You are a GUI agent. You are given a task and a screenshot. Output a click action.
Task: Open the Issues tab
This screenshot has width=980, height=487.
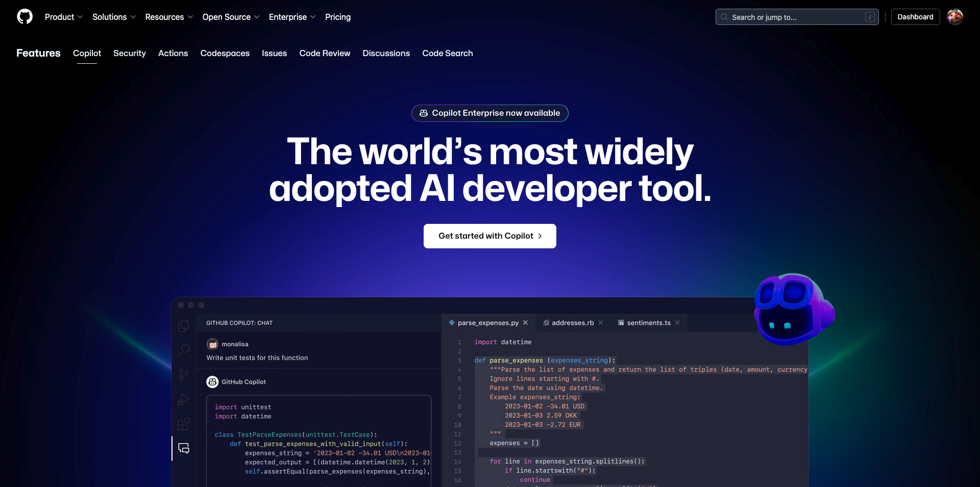[x=274, y=53]
